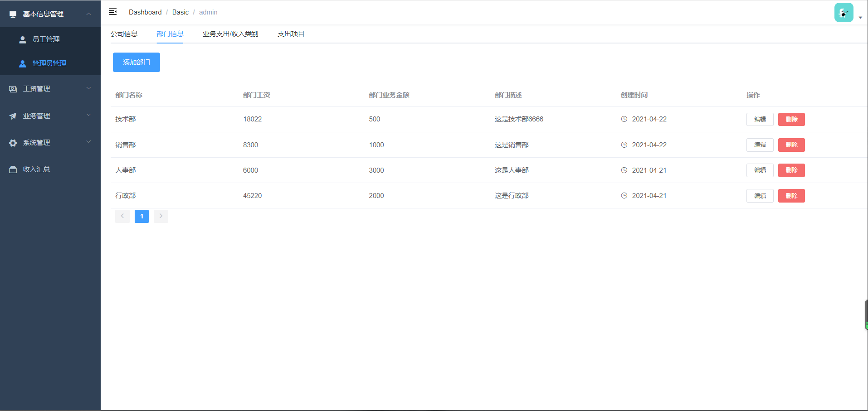Click 部门名称 column header
Image resolution: width=868 pixels, height=411 pixels.
(x=129, y=95)
